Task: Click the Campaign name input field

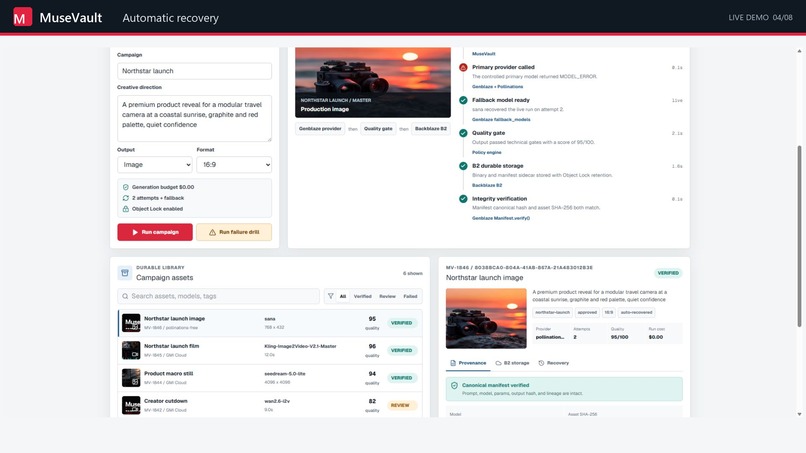Action: (194, 71)
